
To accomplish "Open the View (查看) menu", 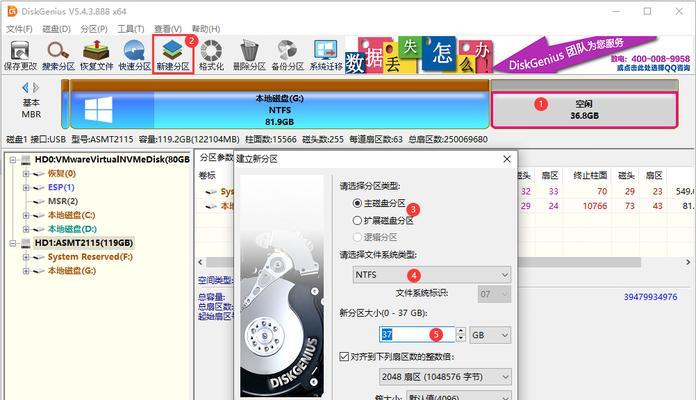I will click(168, 29).
